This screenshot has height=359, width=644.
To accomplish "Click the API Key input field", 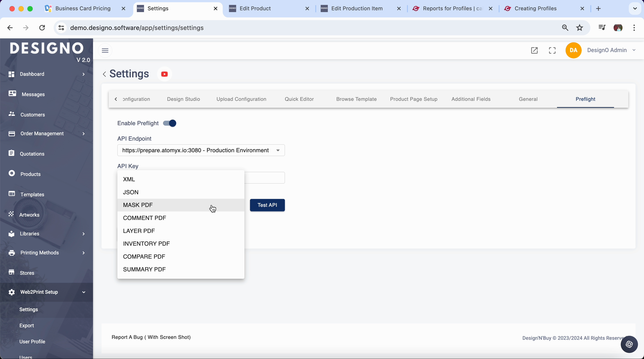I will [265, 178].
